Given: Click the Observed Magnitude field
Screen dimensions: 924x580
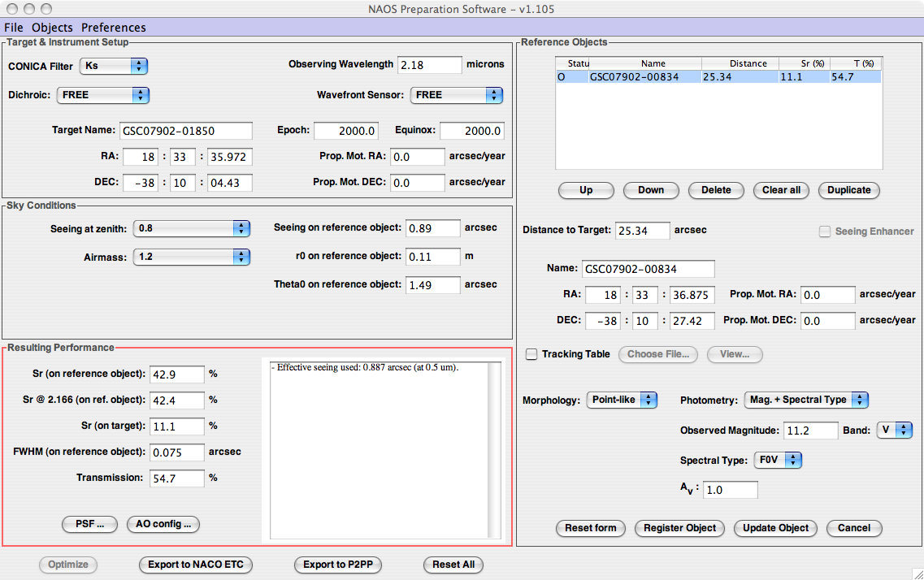Looking at the screenshot, I should [811, 431].
